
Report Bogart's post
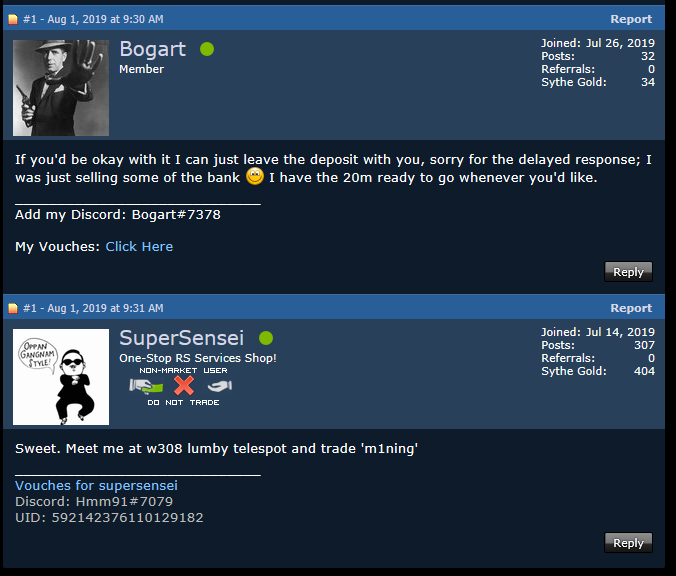(631, 19)
